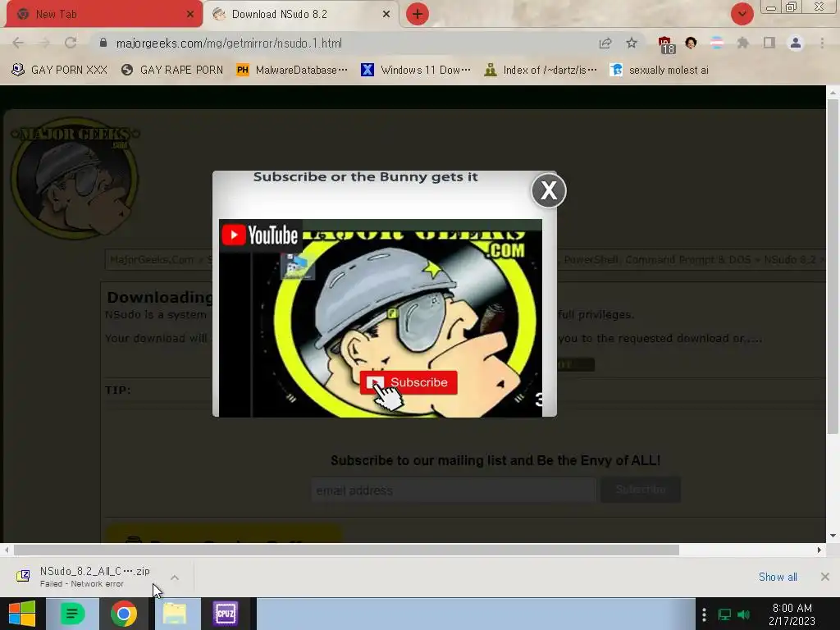This screenshot has width=840, height=630.
Task: Bookmark this page with the star
Action: (x=632, y=43)
